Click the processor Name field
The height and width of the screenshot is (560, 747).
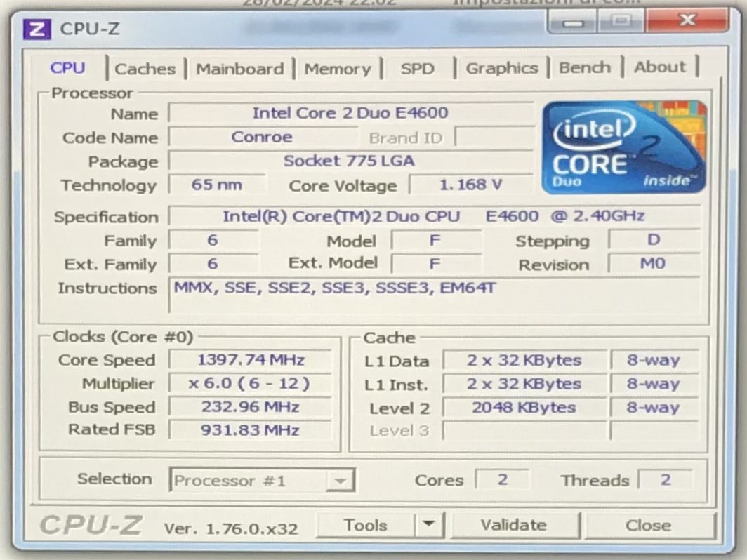(x=350, y=113)
